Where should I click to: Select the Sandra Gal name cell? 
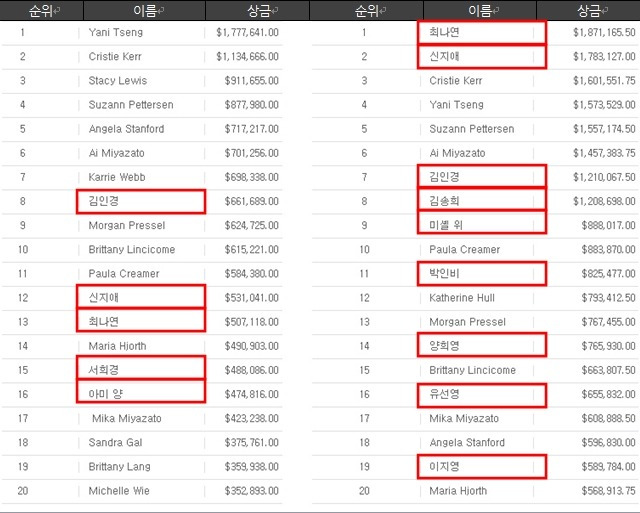click(114, 442)
